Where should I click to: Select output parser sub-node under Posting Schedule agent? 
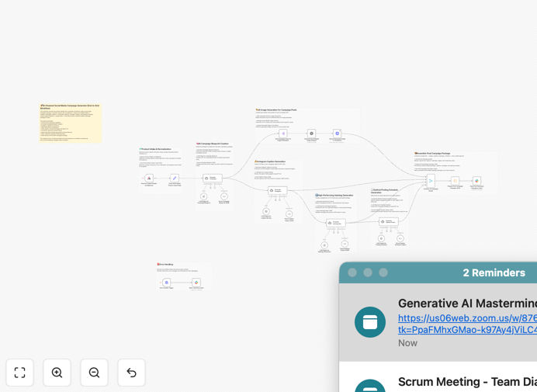400,238
